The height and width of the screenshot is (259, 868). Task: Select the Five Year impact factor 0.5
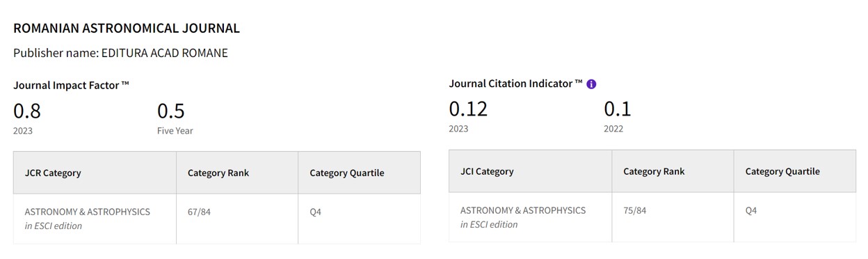point(171,111)
